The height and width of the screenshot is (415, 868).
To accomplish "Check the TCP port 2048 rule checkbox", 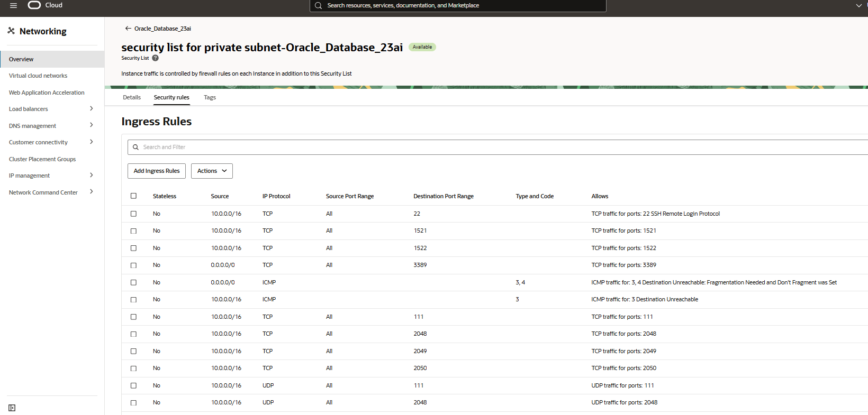I will pyautogui.click(x=133, y=334).
